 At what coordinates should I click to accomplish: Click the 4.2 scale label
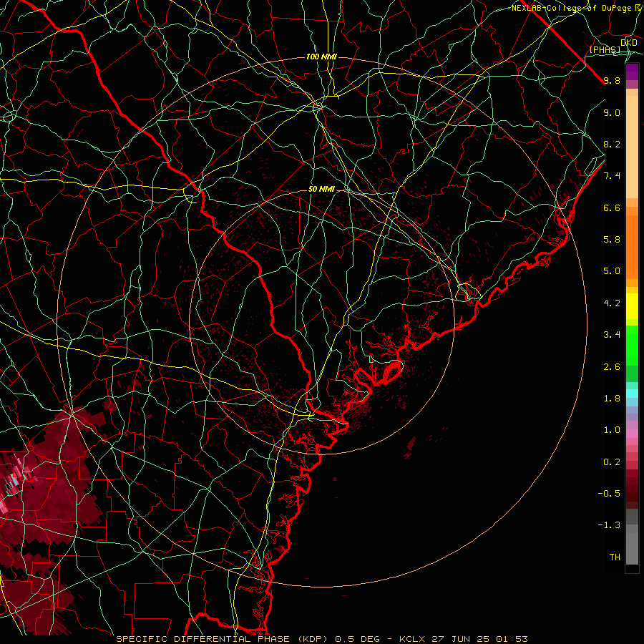(x=612, y=303)
